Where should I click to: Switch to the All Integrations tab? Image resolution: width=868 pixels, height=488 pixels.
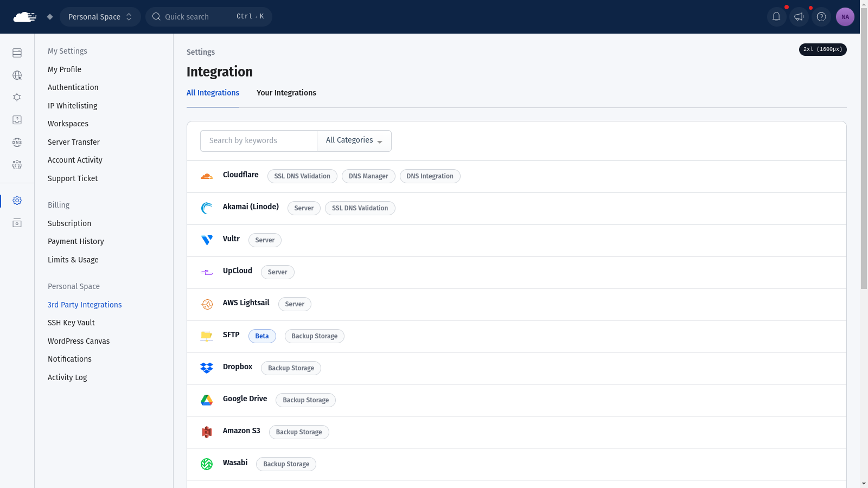(213, 93)
